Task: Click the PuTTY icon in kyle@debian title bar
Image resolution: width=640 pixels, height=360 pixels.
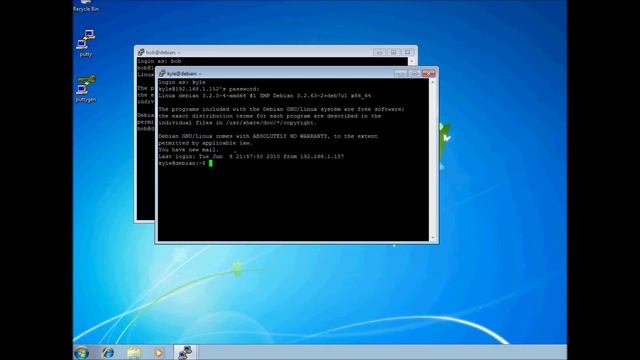Action: pyautogui.click(x=162, y=73)
